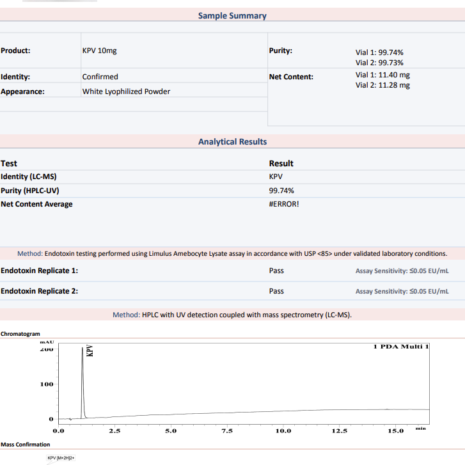Click the Analytical Results heading
This screenshot has width=465, height=465.
point(233,142)
